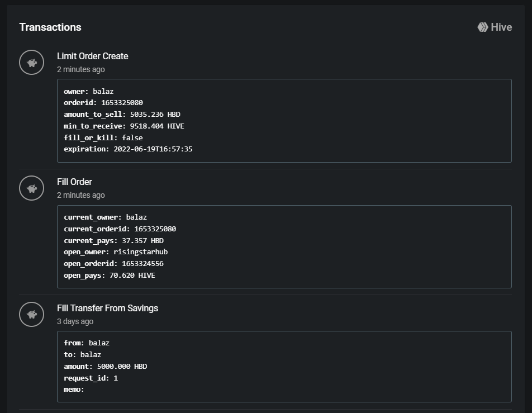This screenshot has width=532, height=413.
Task: Click the fill_or_kill: false line
Action: pyautogui.click(x=103, y=138)
